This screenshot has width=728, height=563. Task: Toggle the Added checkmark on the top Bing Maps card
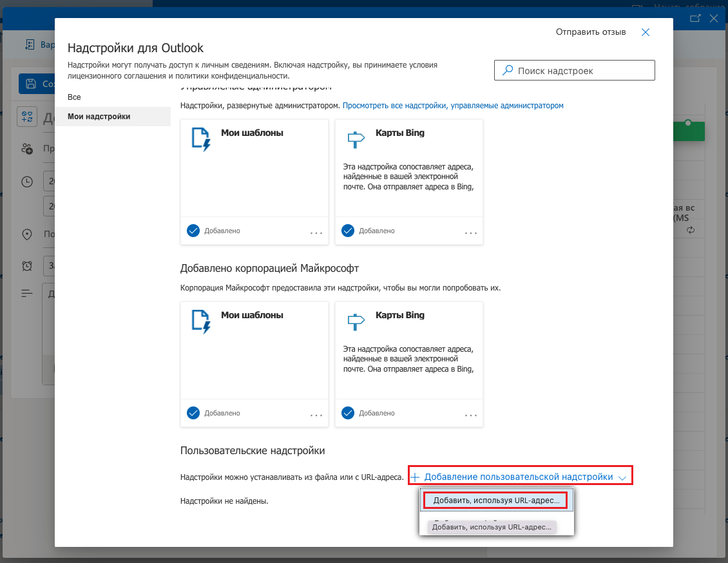coord(348,231)
